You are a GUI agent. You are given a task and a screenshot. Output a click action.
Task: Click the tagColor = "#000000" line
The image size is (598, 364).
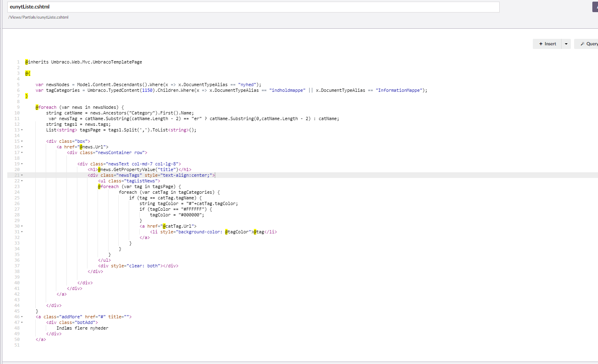tap(177, 215)
